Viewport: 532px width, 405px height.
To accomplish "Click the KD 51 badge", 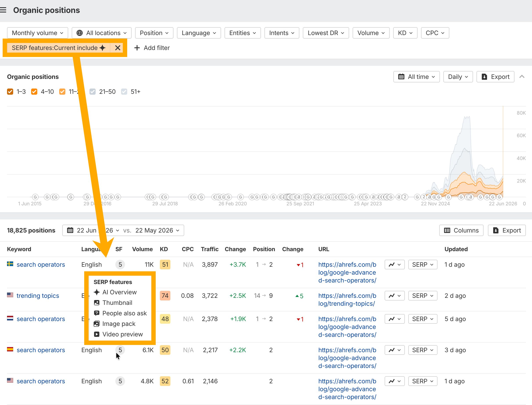I will coord(165,265).
